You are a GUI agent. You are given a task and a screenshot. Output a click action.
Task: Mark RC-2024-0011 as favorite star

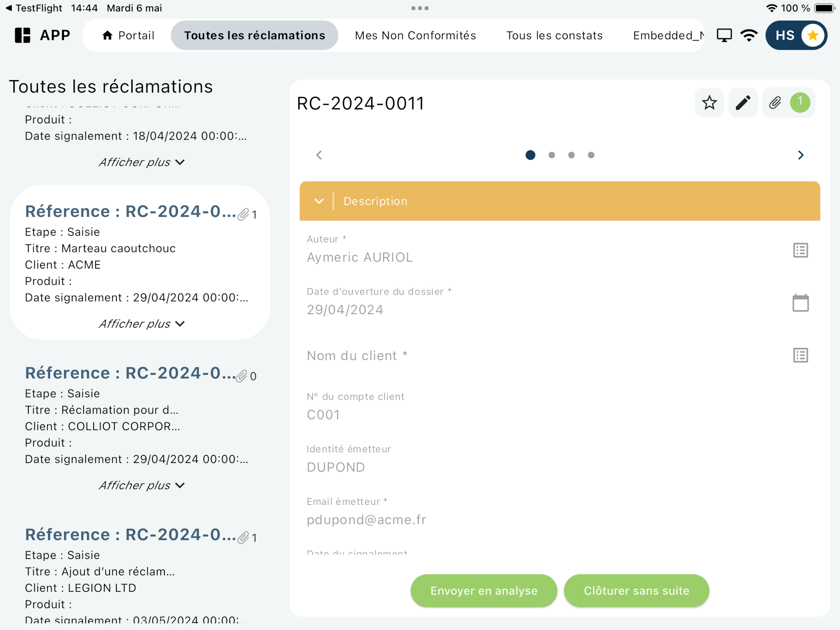(709, 103)
